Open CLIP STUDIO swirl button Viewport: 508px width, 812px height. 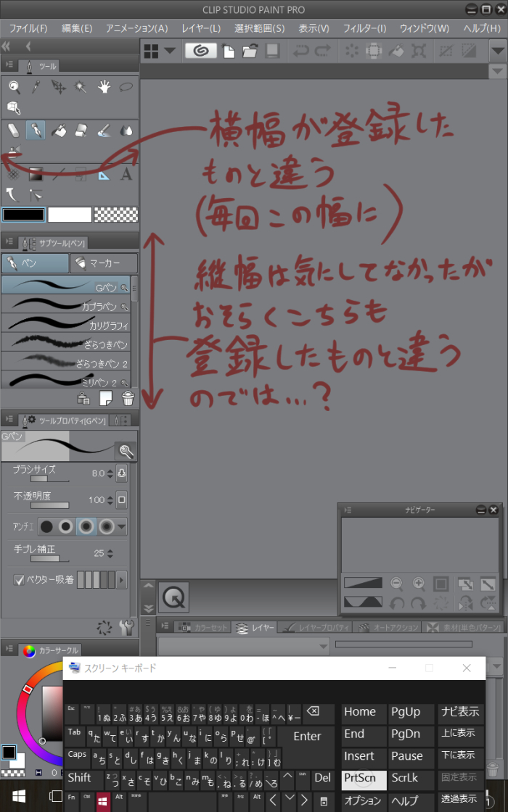coord(200,51)
